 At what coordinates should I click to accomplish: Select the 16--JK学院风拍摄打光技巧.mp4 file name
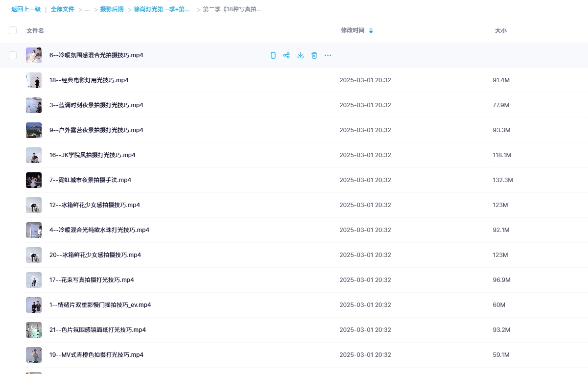tap(92, 155)
